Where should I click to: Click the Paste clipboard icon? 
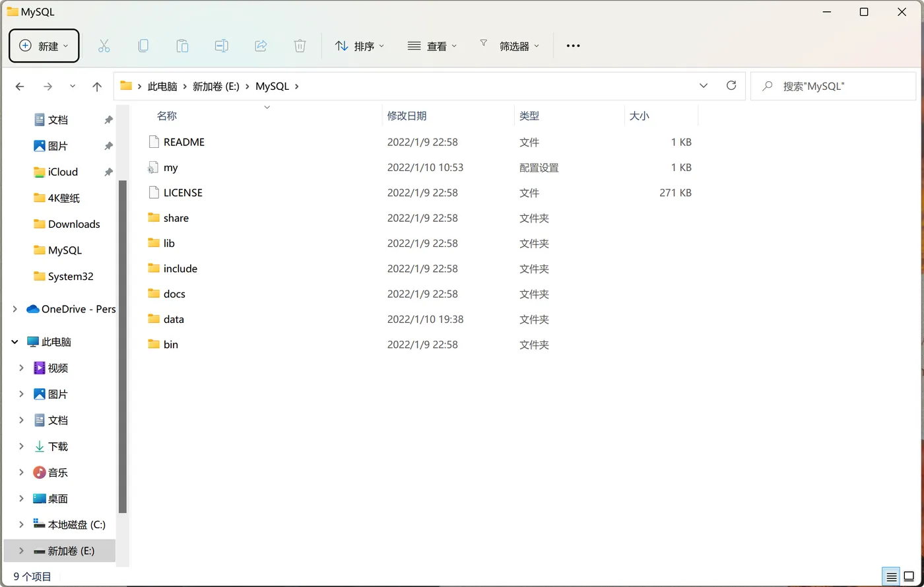tap(182, 46)
